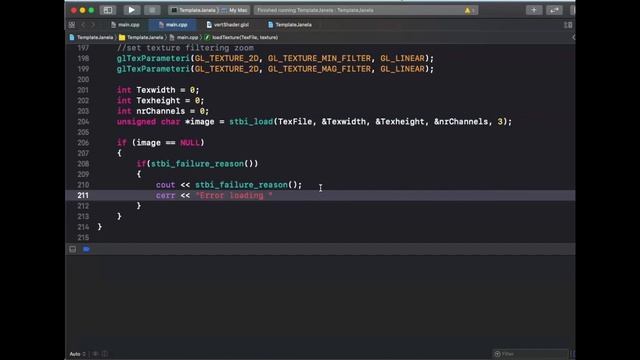This screenshot has width=640, height=360.
Task: Go forward with the right navigation arrow
Action: [x=93, y=25]
